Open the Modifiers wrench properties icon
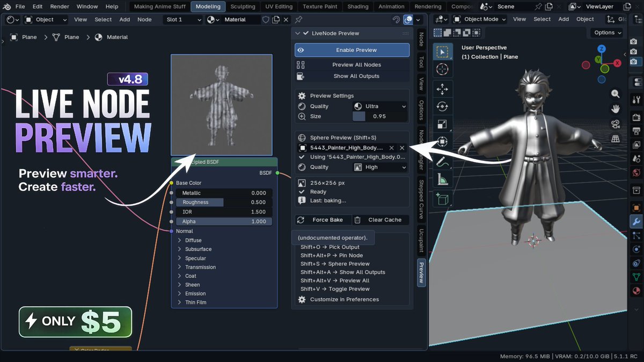This screenshot has width=644, height=362. 636,221
